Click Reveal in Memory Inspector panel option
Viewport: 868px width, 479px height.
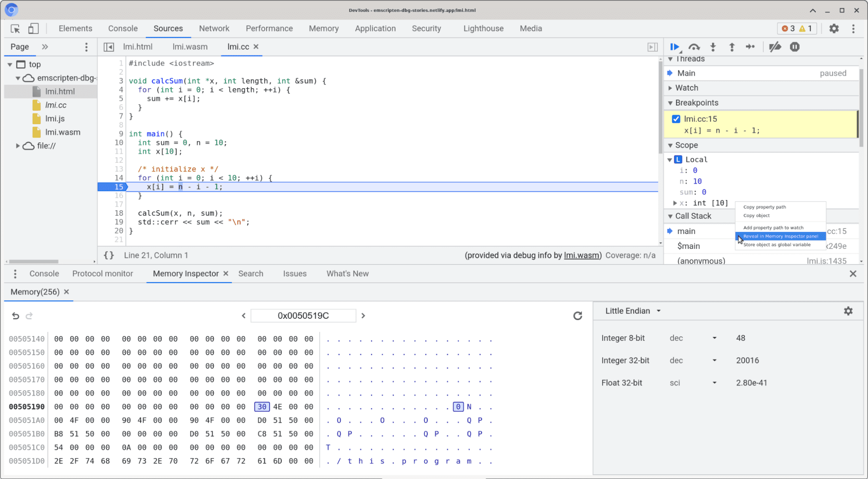(x=779, y=235)
